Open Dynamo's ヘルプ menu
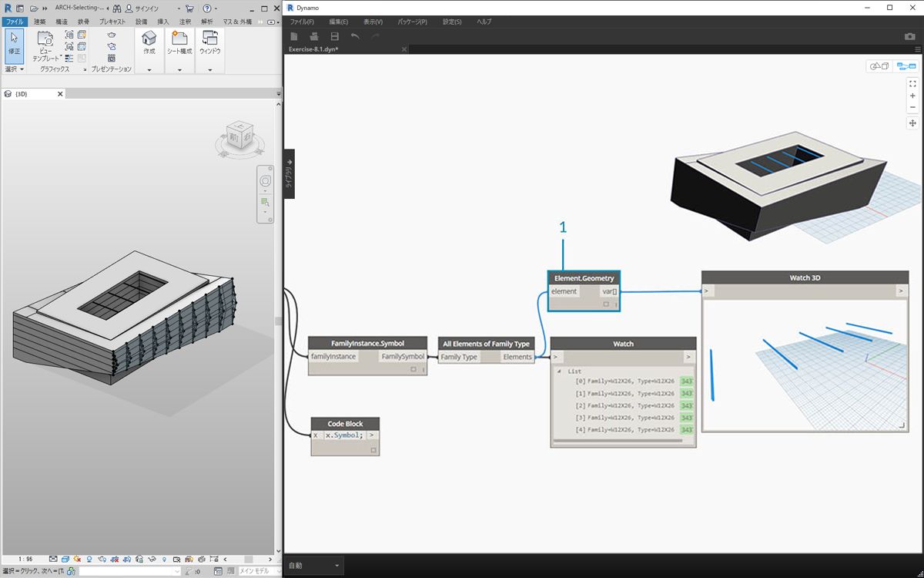The height and width of the screenshot is (578, 924). (x=484, y=22)
